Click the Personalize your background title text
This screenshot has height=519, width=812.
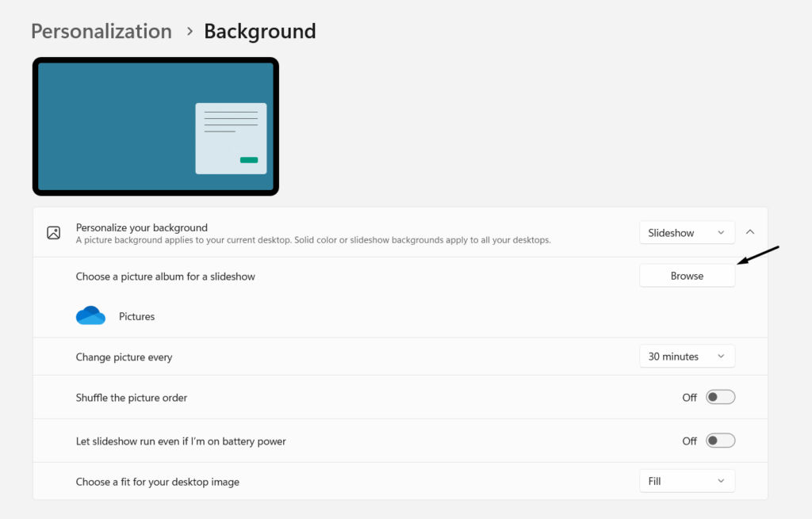[141, 227]
